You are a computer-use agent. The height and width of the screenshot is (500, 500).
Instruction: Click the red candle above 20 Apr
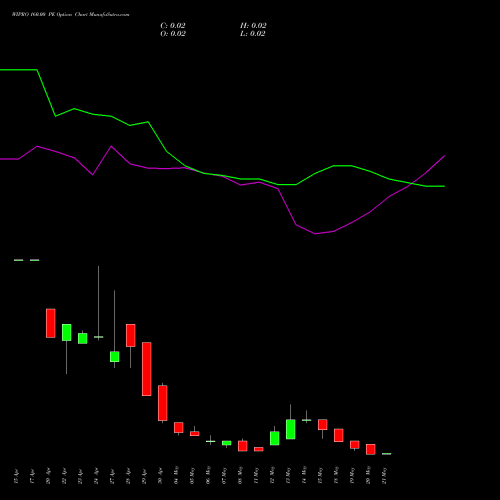pyautogui.click(x=51, y=323)
